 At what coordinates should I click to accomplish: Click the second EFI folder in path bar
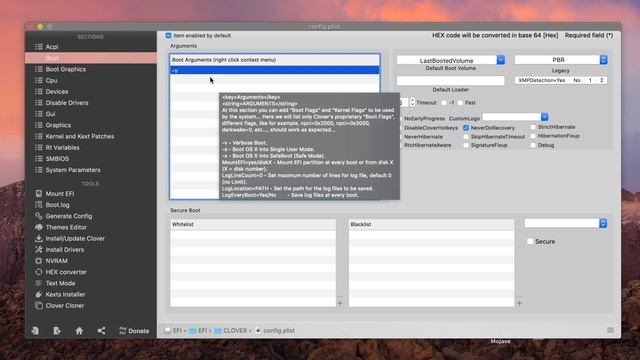(199, 331)
